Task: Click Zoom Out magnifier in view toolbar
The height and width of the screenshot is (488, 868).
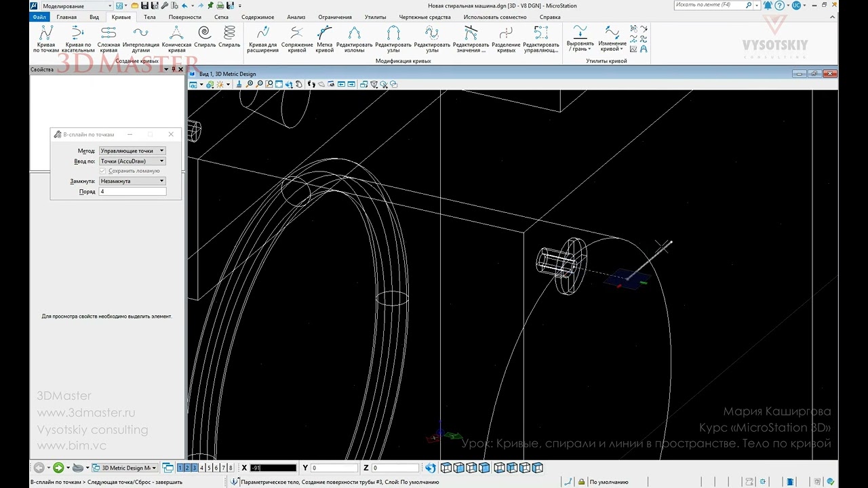Action: pyautogui.click(x=259, y=84)
